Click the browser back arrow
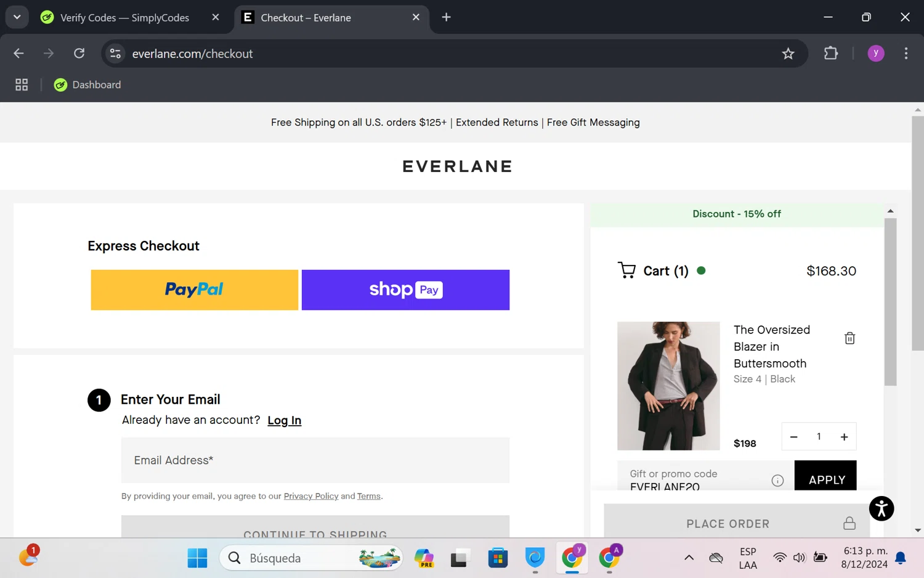 point(18,54)
